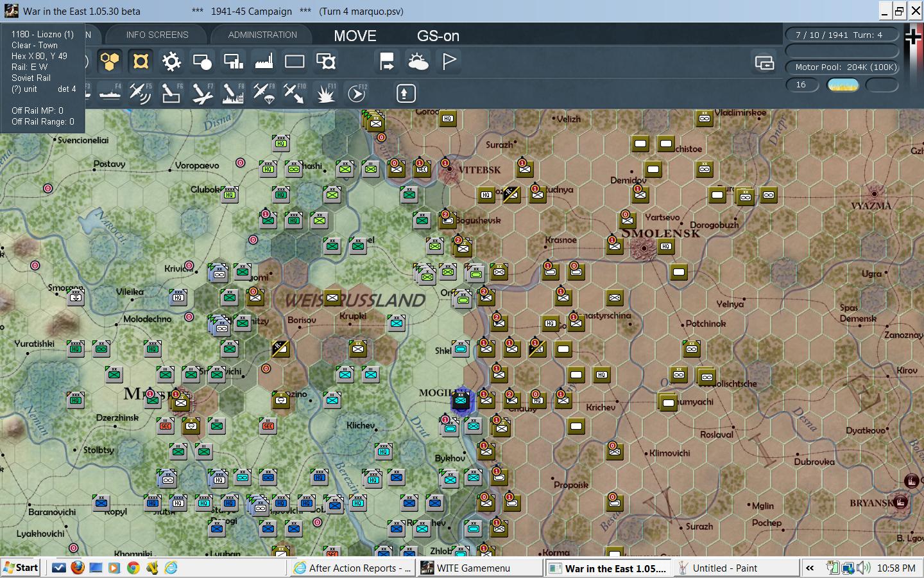Click the 'Rail: E W' line in hex info
Viewport: 924px width, 578px height.
(30, 67)
